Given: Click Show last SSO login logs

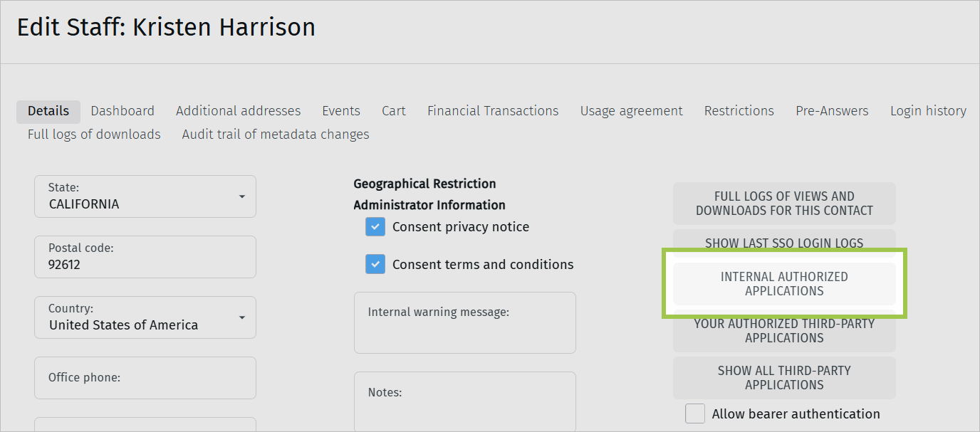Looking at the screenshot, I should 783,243.
